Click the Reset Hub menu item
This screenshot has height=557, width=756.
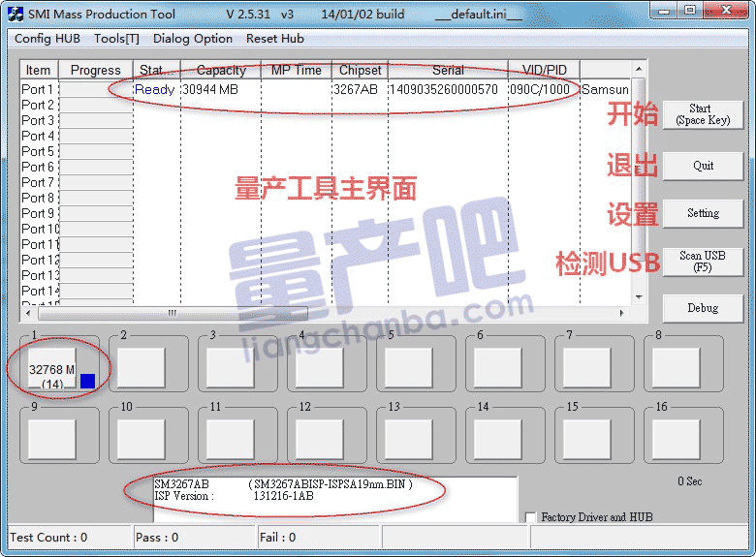(275, 39)
